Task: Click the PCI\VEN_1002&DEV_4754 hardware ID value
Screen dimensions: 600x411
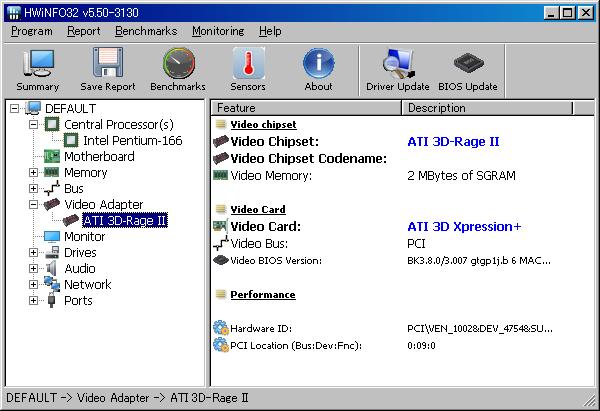Action: (479, 328)
